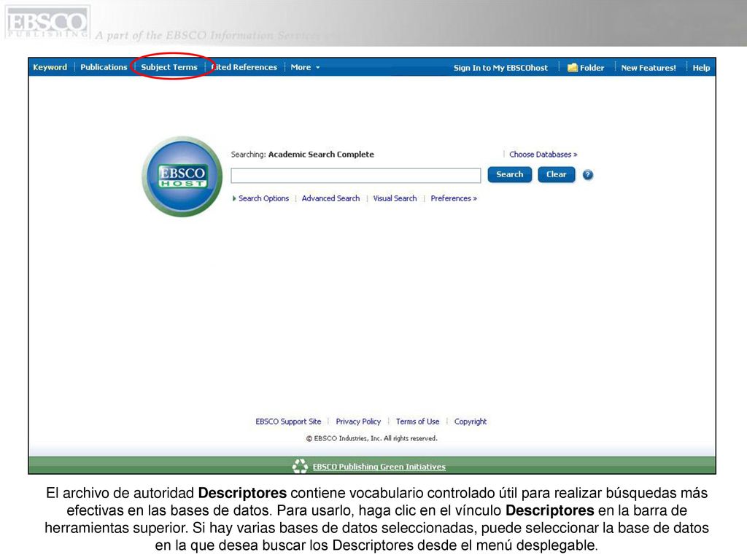Open New Features! link
Image resolution: width=747 pixels, height=560 pixels.
tap(649, 68)
